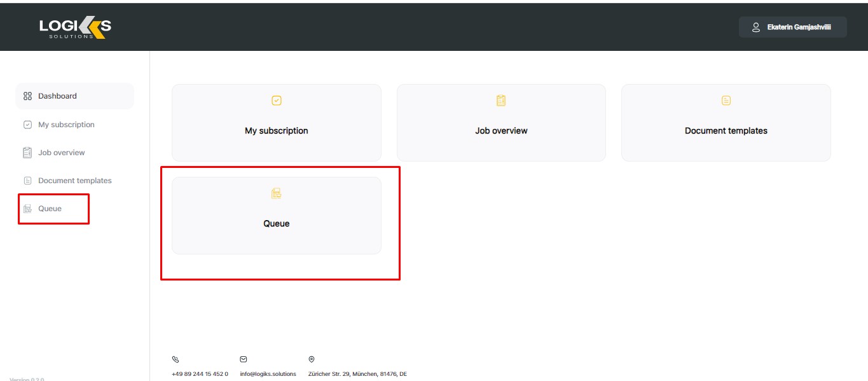
Task: Click the envelope icon in the footer
Action: click(244, 359)
